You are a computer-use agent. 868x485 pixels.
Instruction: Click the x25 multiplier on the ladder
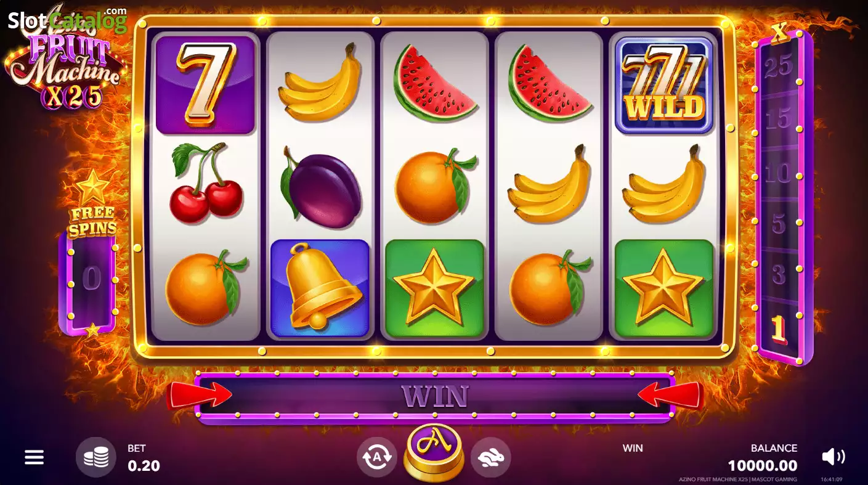coord(778,65)
